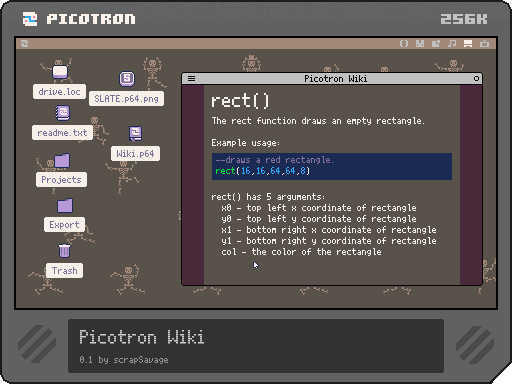
Task: Click the Picotron Wiki title bar
Action: coord(332,79)
